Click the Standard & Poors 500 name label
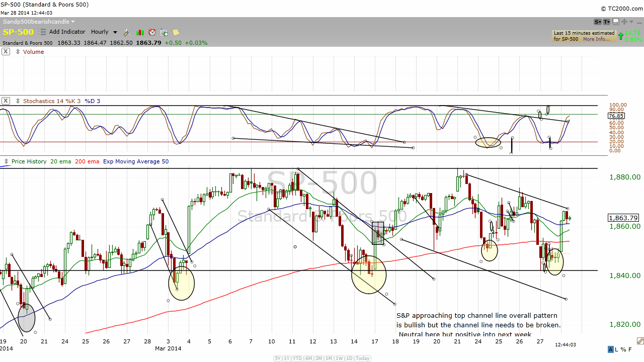644x362 pixels. pos(28,43)
